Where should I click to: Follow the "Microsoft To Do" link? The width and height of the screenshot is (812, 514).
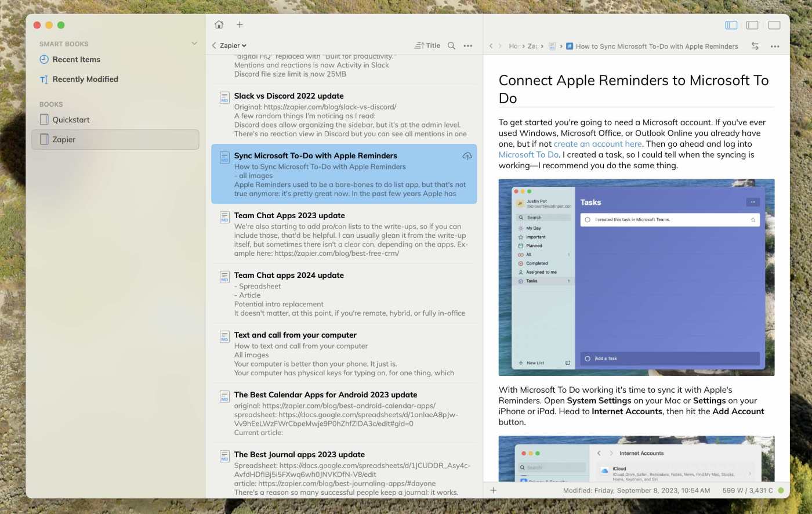[529, 154]
